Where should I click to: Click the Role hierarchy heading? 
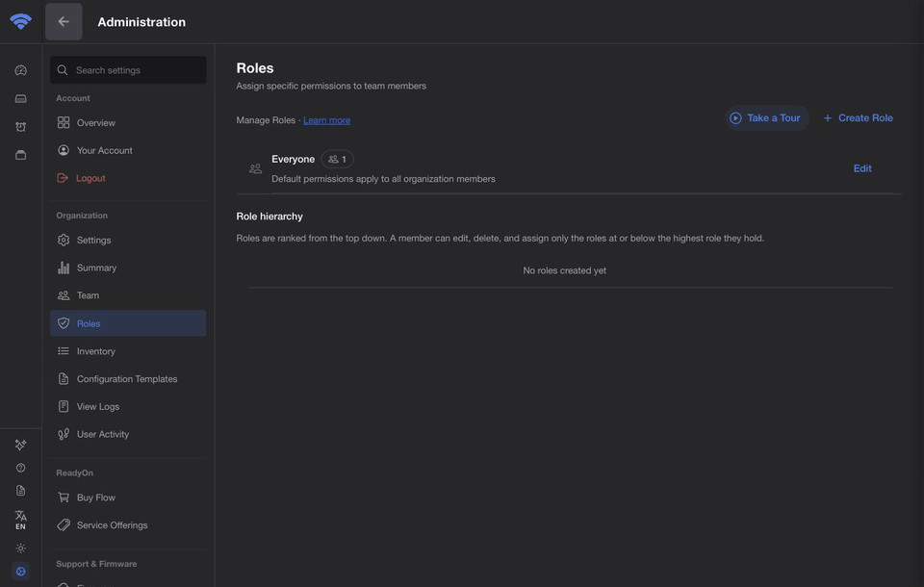click(x=269, y=217)
